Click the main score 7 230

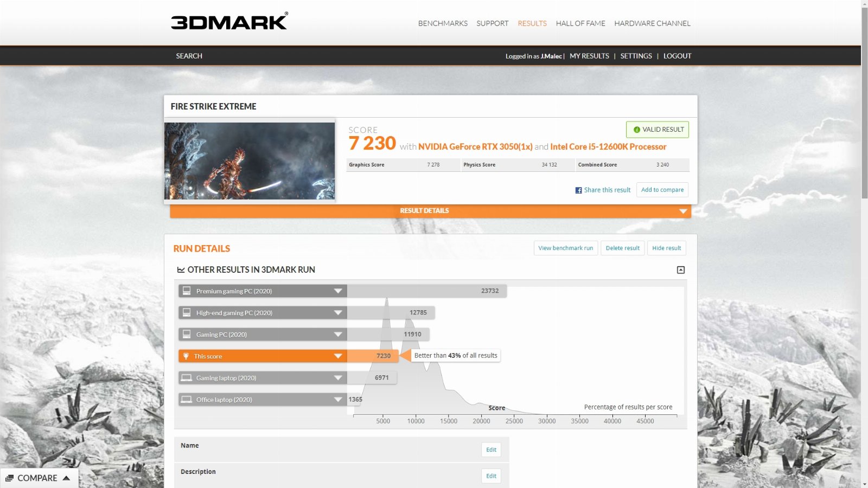[x=372, y=143]
